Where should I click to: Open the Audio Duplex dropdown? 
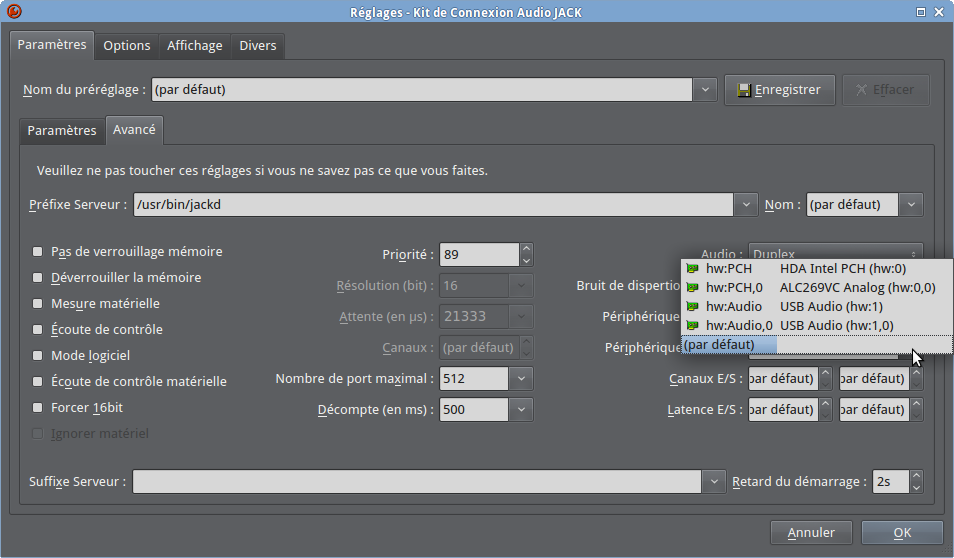point(835,252)
